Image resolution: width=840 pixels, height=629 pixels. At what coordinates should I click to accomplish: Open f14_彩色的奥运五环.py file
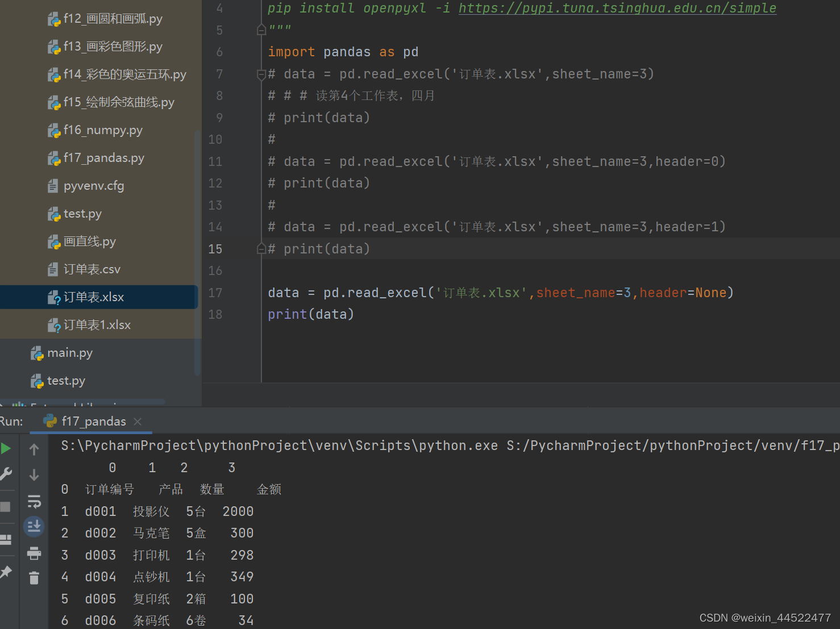pos(124,74)
